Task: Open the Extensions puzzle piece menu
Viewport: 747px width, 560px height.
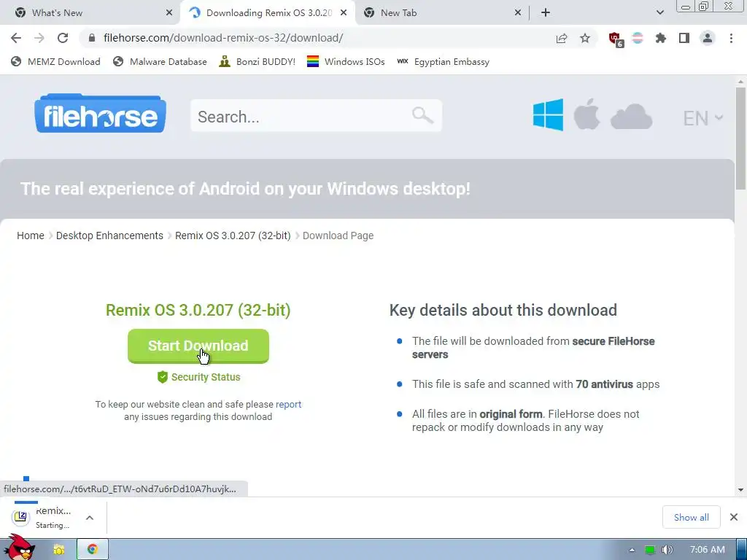Action: click(661, 38)
